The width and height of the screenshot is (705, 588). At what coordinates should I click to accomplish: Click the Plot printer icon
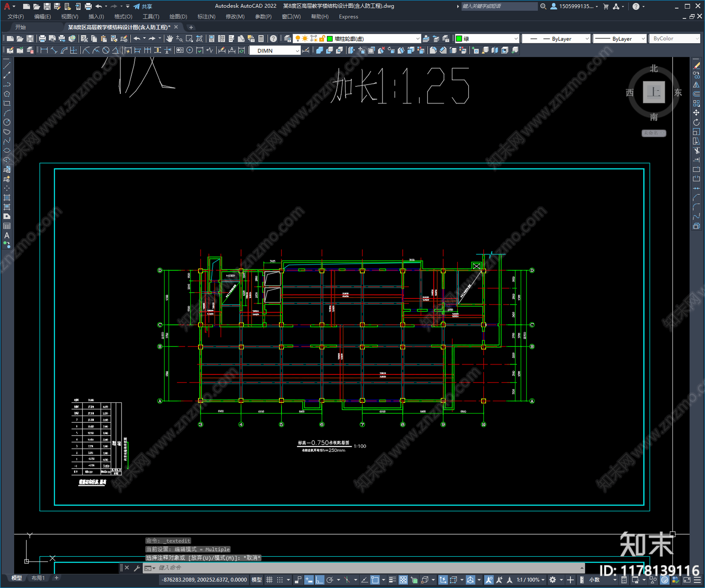point(42,39)
